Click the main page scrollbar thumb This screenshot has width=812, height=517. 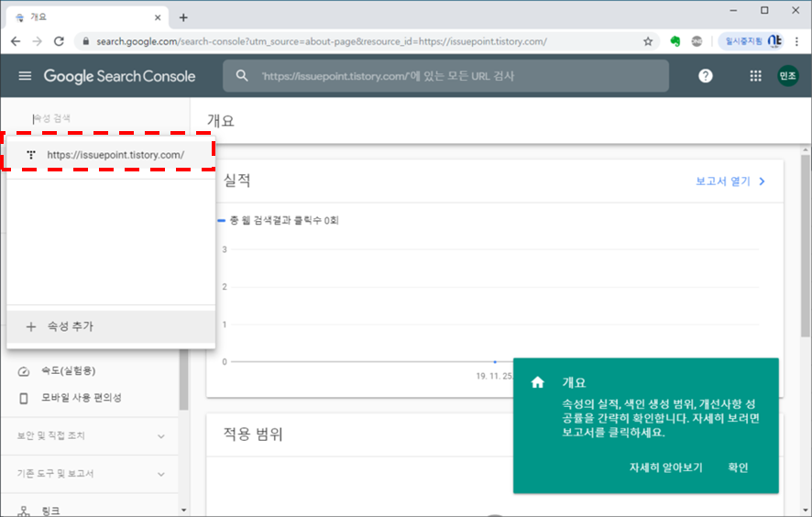click(805, 246)
